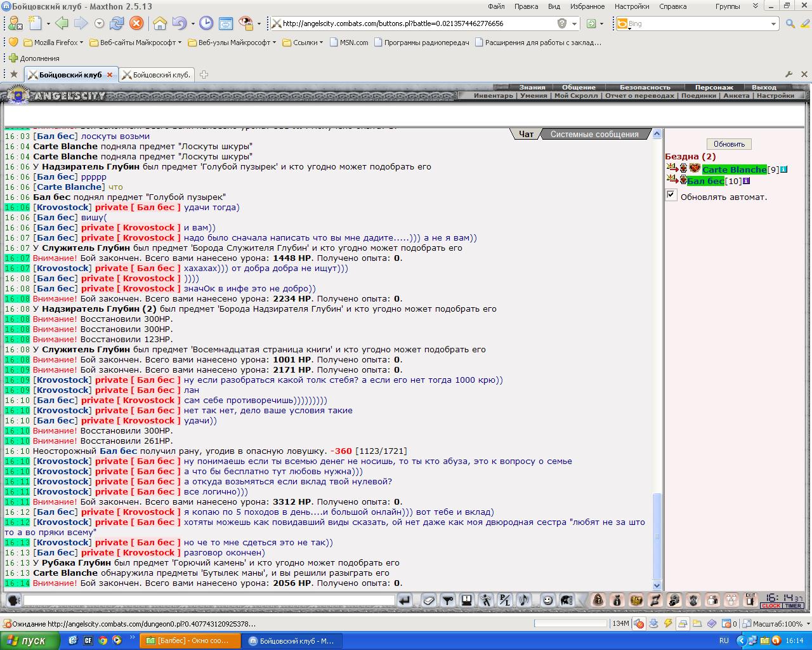The image size is (812, 650).
Task: Click the EXIT door icon
Action: click(x=750, y=600)
